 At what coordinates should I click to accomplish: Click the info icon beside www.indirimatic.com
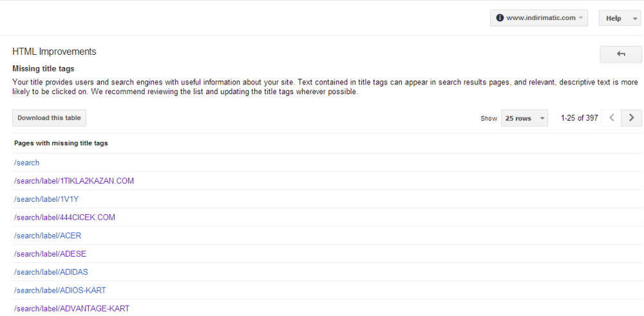(x=500, y=18)
